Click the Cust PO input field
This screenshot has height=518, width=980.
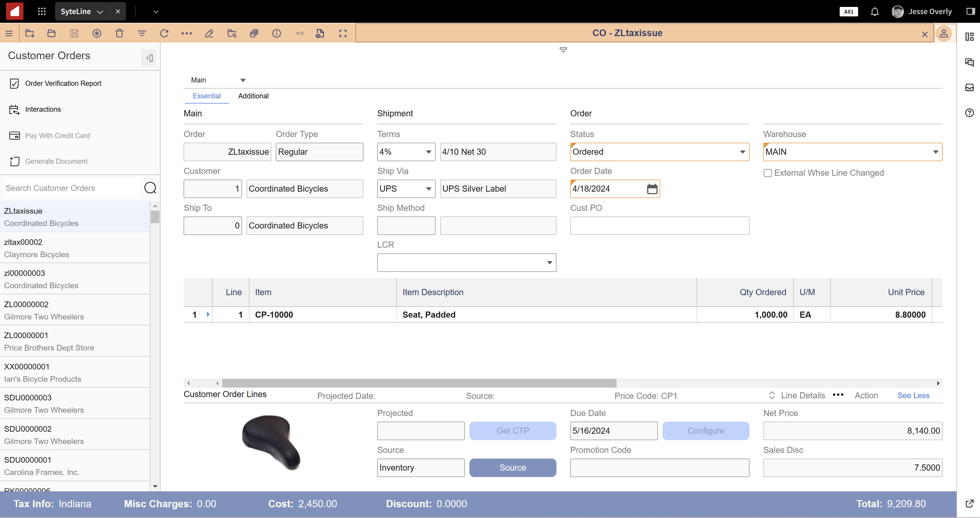[x=659, y=226]
